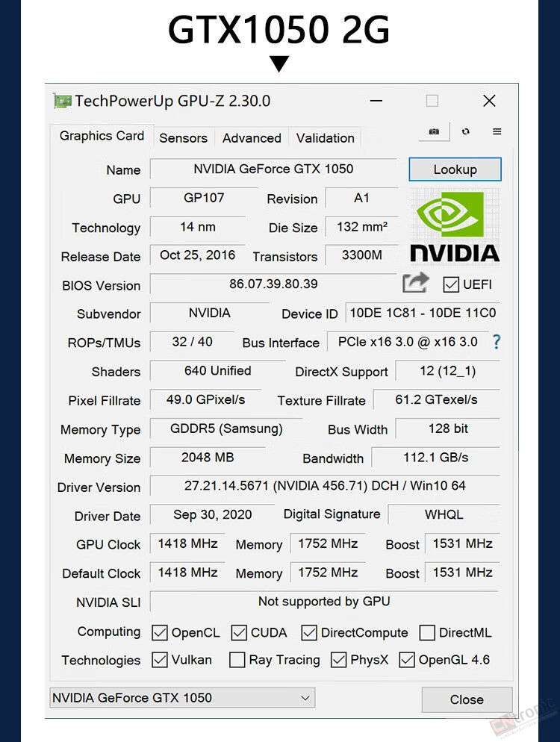Image resolution: width=560 pixels, height=742 pixels.
Task: Toggle the CUDA checkbox
Action: [239, 633]
